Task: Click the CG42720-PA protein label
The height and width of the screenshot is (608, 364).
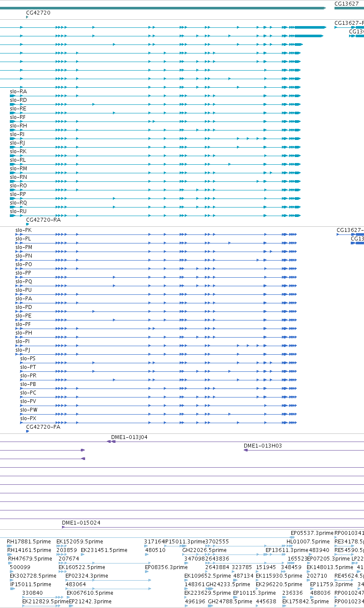Action: coord(43,427)
